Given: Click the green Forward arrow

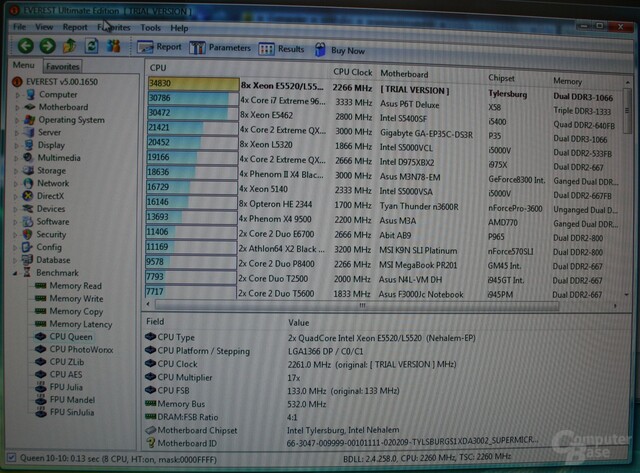Looking at the screenshot, I should pos(47,46).
